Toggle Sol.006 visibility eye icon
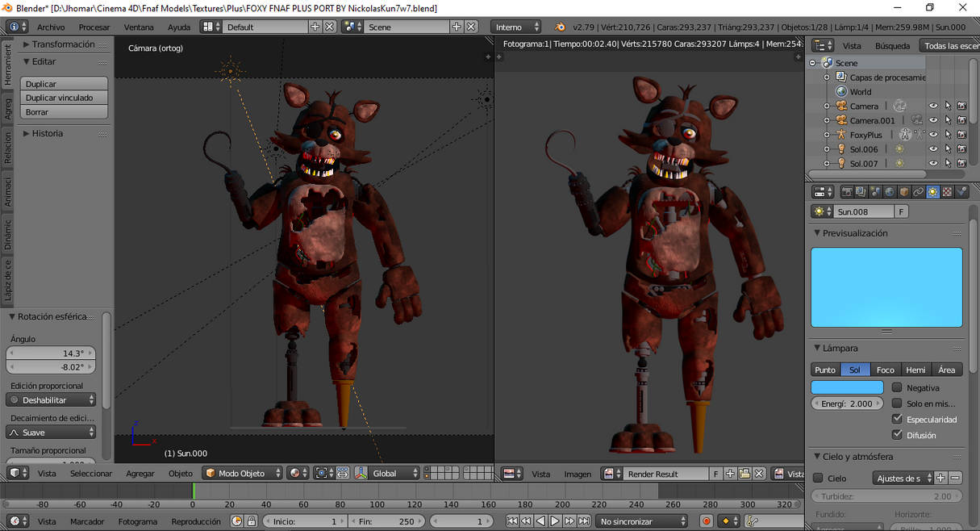 [x=933, y=149]
